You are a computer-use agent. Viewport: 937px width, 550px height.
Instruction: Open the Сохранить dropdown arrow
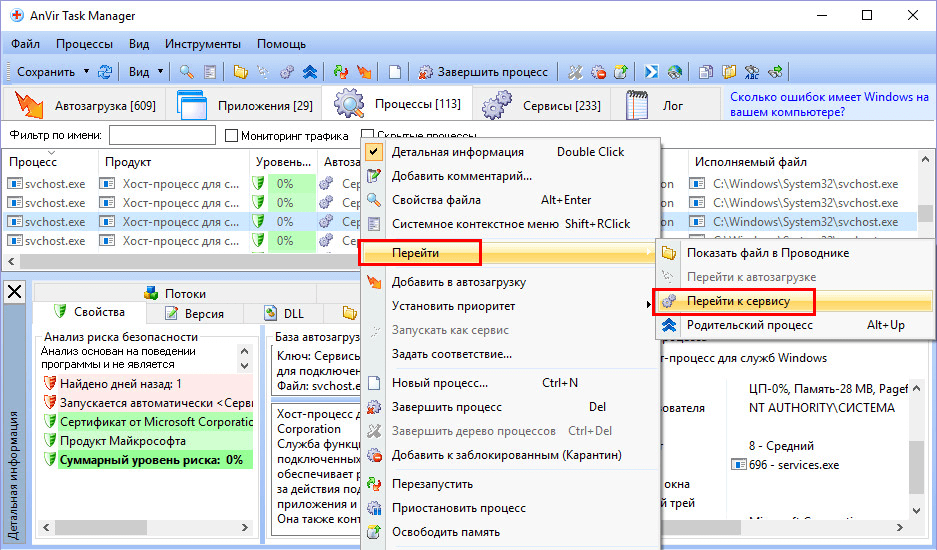pyautogui.click(x=86, y=72)
